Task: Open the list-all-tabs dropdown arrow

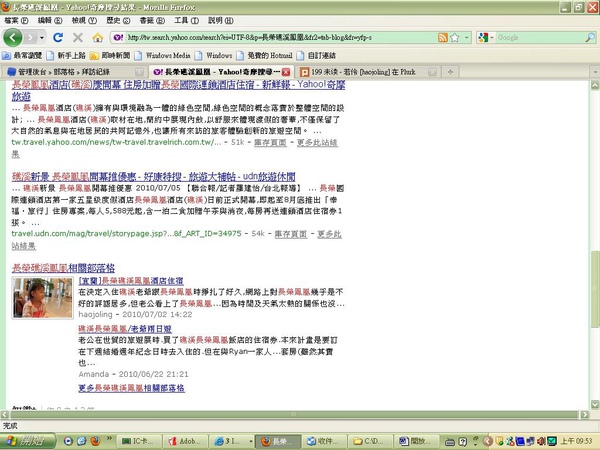Action: pyautogui.click(x=595, y=72)
